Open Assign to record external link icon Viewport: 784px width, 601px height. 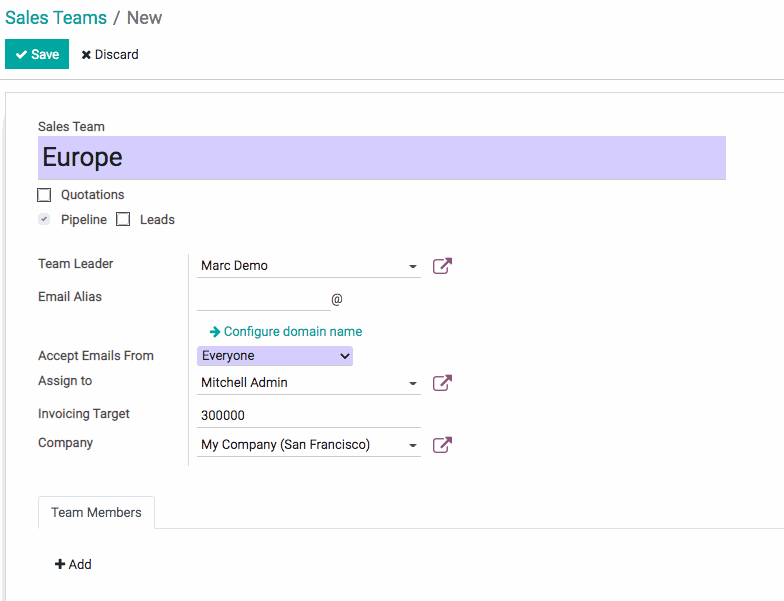[x=442, y=383]
